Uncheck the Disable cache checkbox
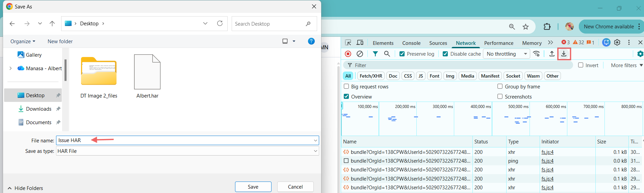Screen dimensions: 644x193 coord(445,54)
